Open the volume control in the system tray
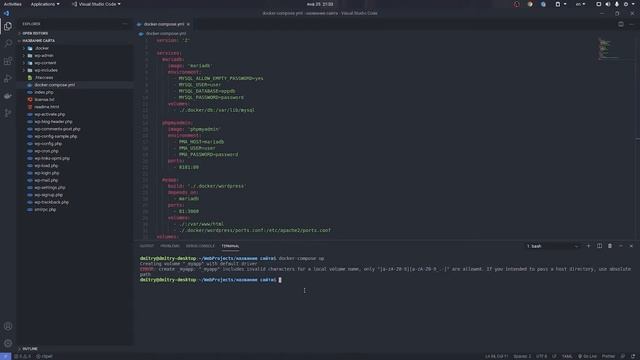640x360 pixels. point(608,4)
